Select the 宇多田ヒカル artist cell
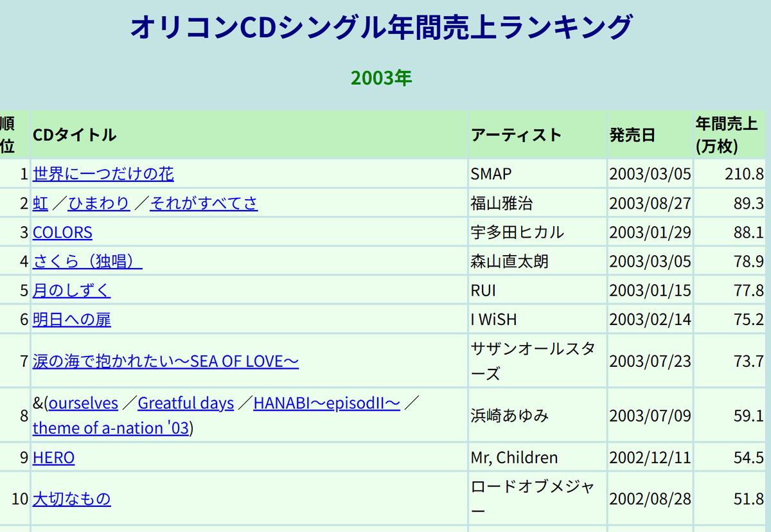This screenshot has width=771, height=532. click(x=538, y=232)
